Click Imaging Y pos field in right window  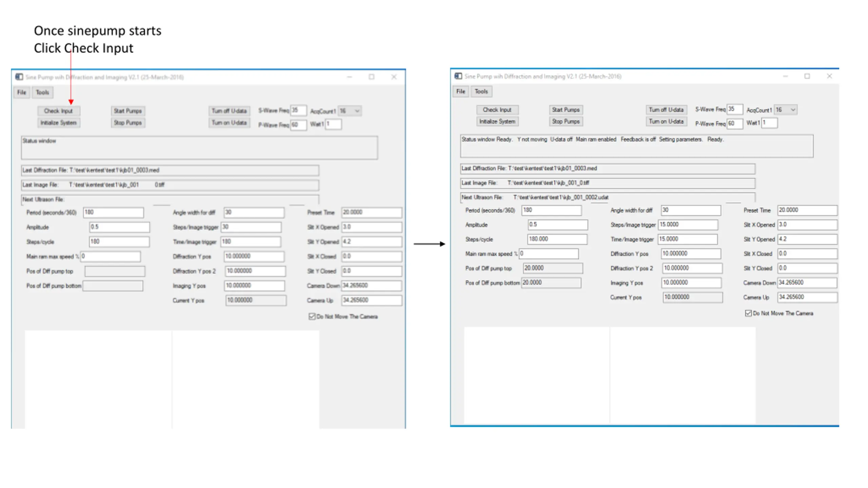[x=691, y=283]
